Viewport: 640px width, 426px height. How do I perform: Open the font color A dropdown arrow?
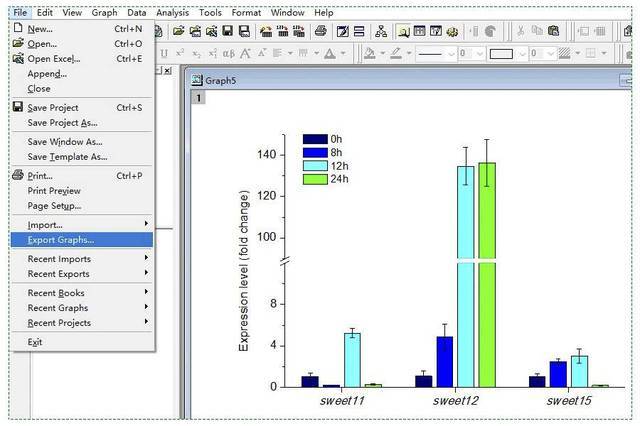pos(343,53)
